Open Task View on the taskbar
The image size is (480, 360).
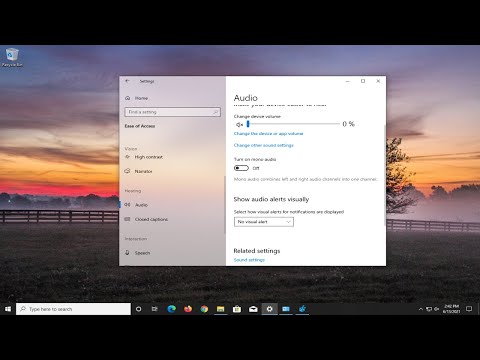155,309
